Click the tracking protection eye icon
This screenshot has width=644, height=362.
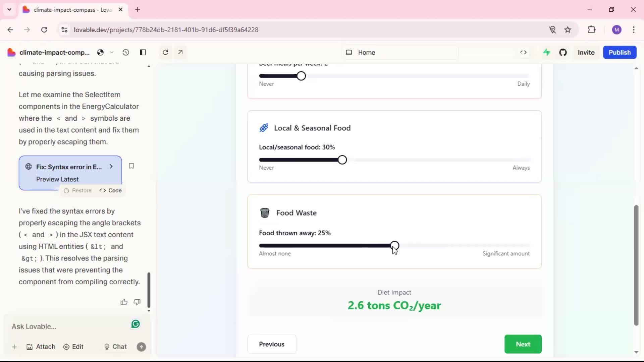coord(552,29)
